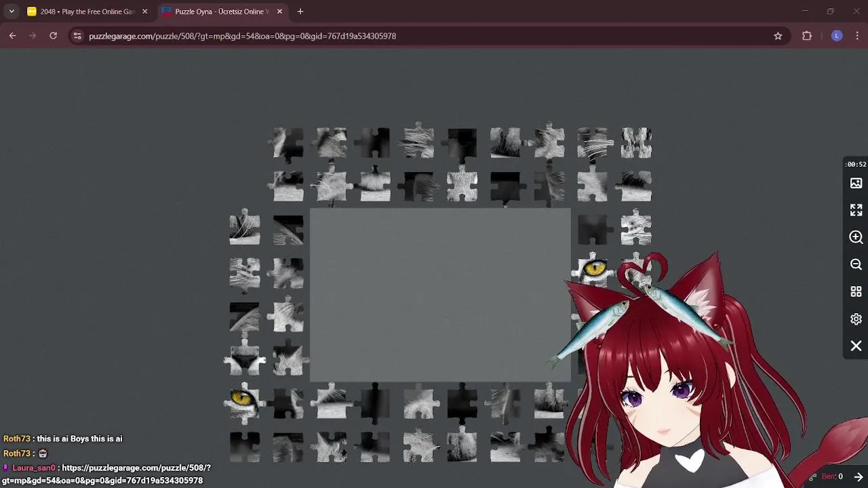Click the empty puzzle board area
Screen dimensions: 868x488
coord(440,296)
